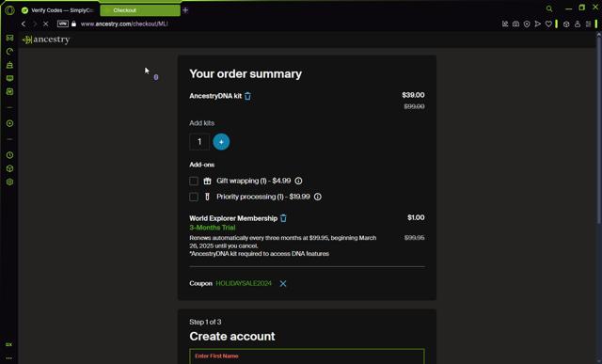602x364 pixels.
Task: Enable the Priority processing checkbox
Action: 194,197
